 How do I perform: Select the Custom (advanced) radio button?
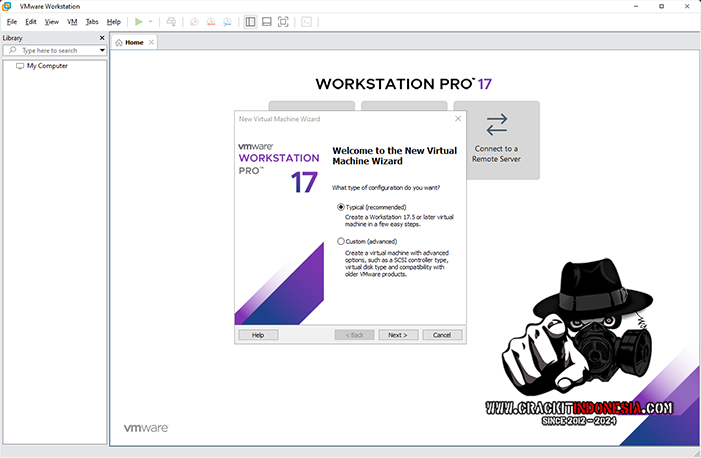point(341,241)
